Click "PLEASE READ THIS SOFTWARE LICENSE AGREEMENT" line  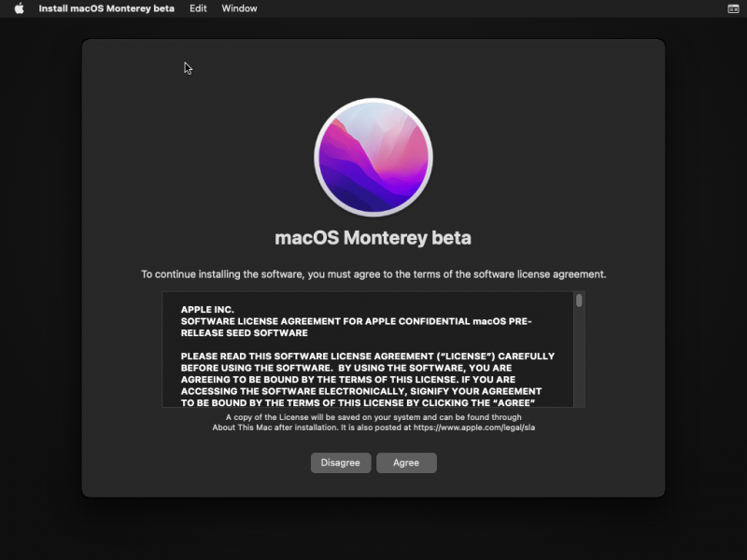pos(367,357)
